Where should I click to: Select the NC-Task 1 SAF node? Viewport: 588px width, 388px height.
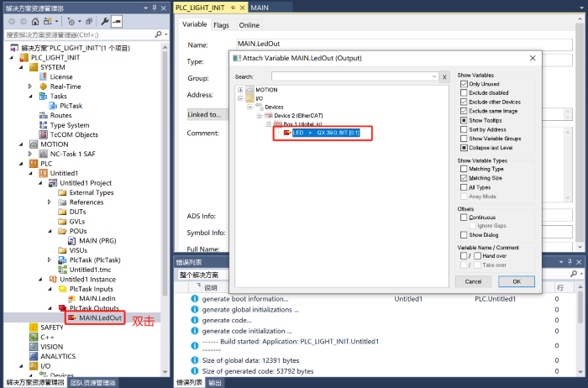point(73,154)
